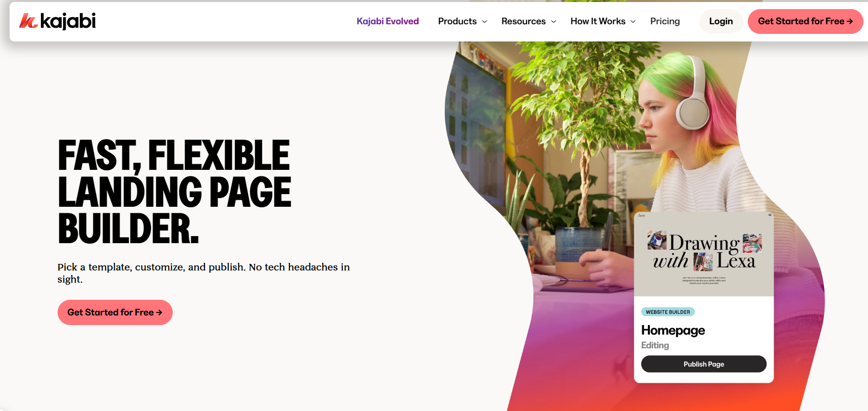Expand the How It Works dropdown chevron
The height and width of the screenshot is (411, 868).
point(633,22)
